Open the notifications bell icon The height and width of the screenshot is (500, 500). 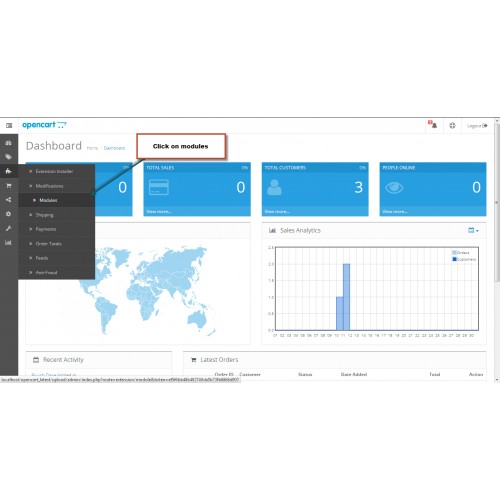(433, 125)
